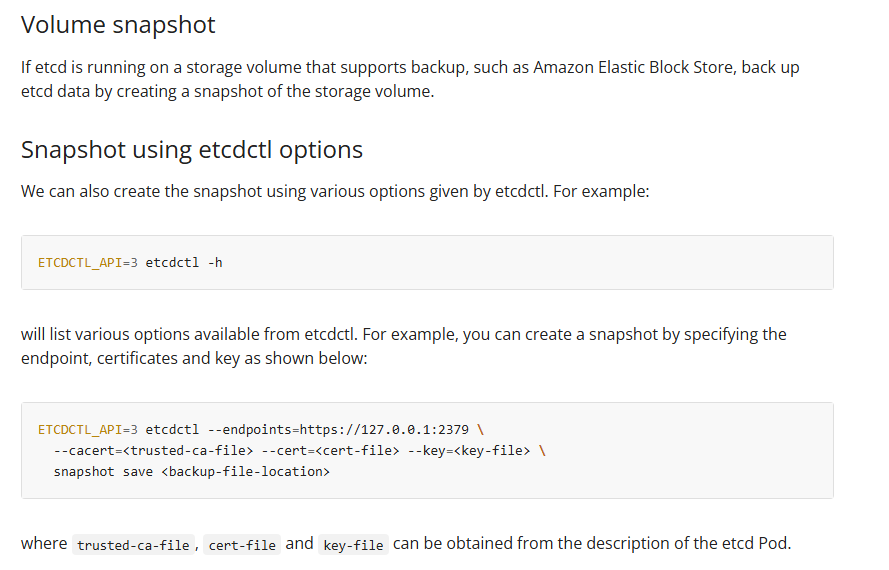Click ETCDCTL_API=3 in second code block
Image resolution: width=889 pixels, height=570 pixels.
(87, 430)
